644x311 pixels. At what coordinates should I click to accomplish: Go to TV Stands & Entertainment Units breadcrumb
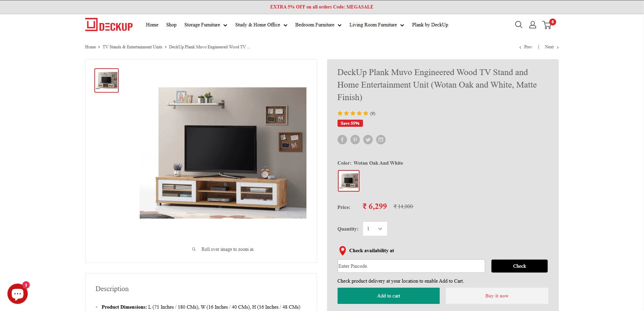pos(133,47)
